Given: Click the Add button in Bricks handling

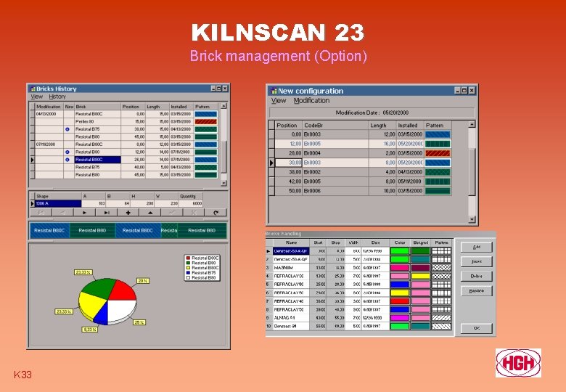Looking at the screenshot, I should click(477, 248).
